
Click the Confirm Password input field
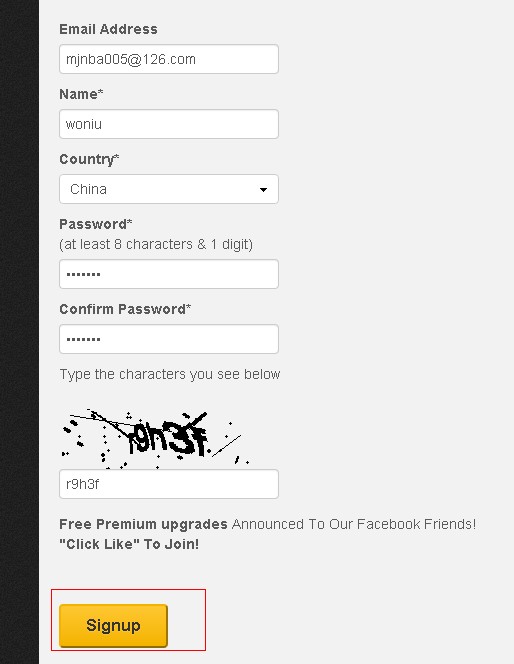[x=169, y=339]
